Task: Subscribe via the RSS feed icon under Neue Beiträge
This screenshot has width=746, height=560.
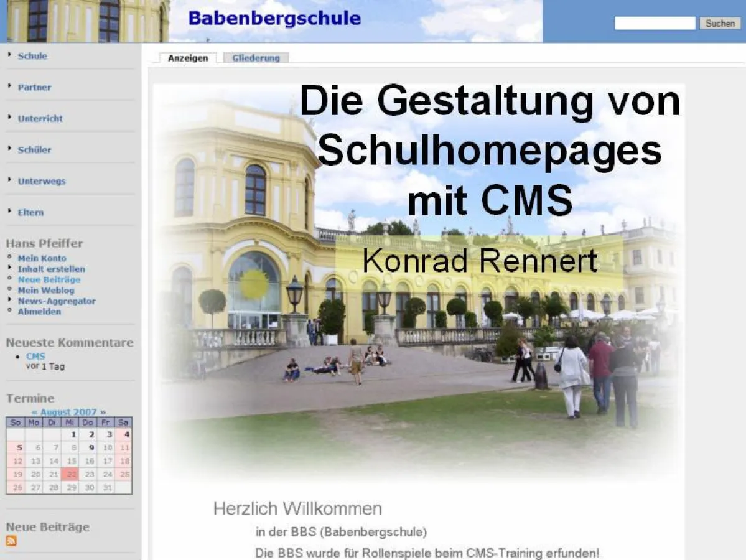Action: (x=10, y=541)
